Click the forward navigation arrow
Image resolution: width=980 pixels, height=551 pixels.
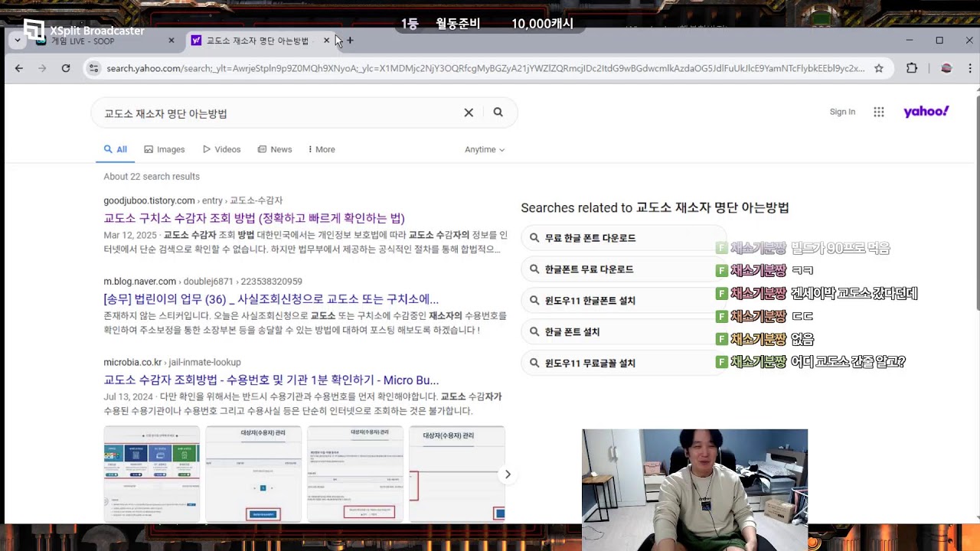click(42, 68)
